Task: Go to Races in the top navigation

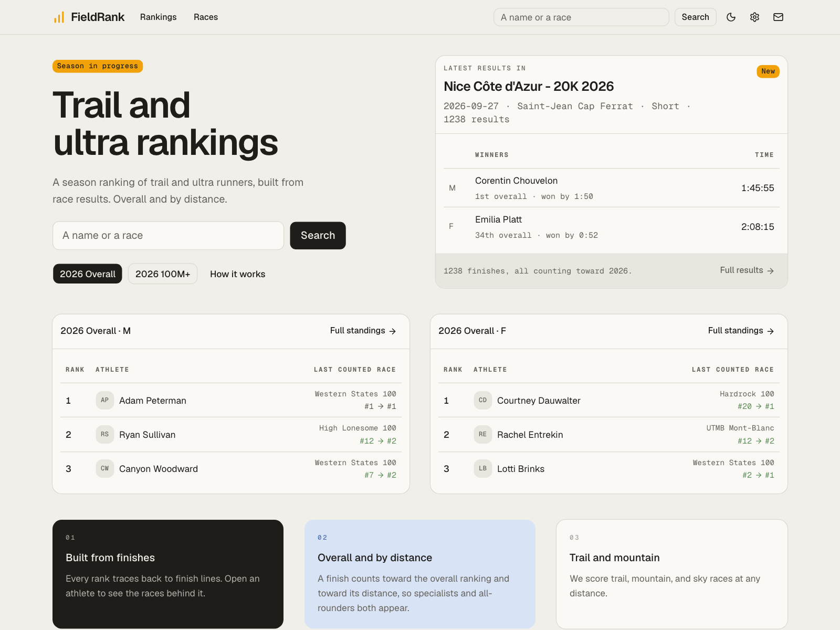Action: (x=206, y=17)
